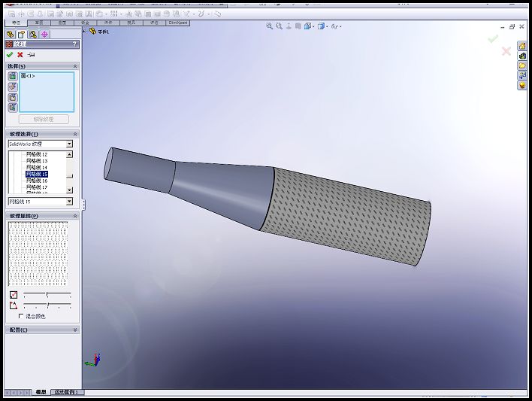The width and height of the screenshot is (532, 401).
Task: Select highlighted texture 网格线 15
Action: (x=37, y=174)
